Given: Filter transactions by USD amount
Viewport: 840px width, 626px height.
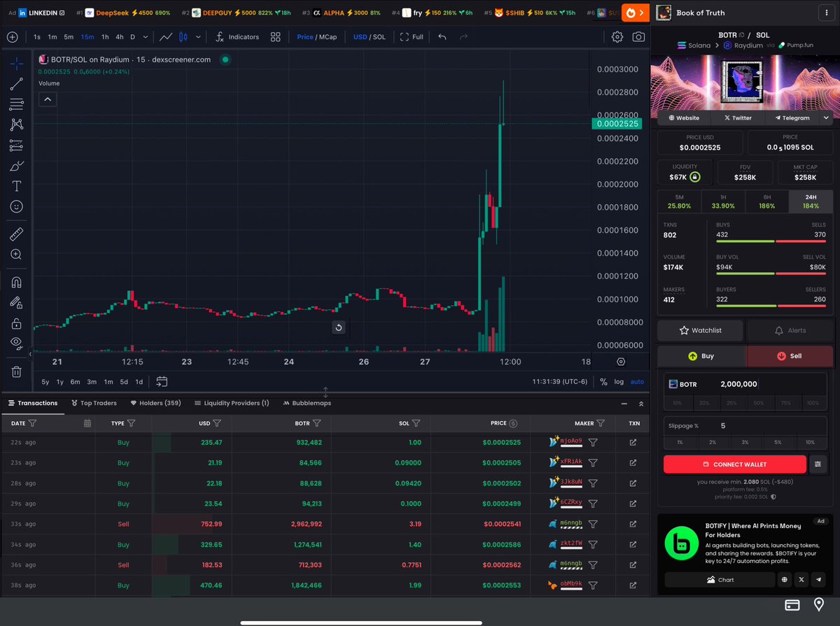Looking at the screenshot, I should click(x=217, y=423).
